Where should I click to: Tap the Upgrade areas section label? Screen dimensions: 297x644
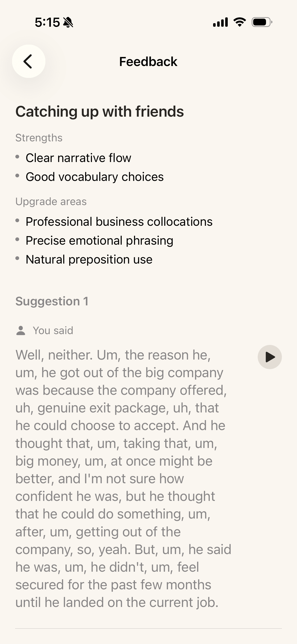[51, 202]
